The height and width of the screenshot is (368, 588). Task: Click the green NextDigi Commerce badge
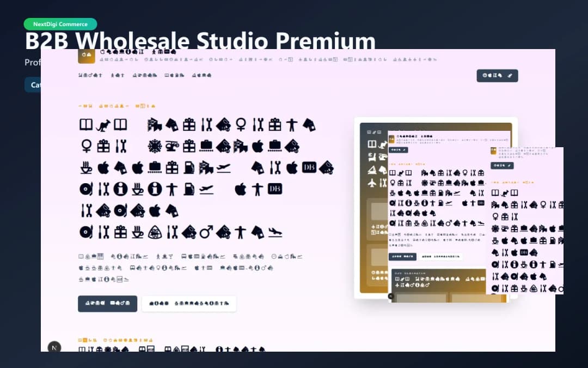(60, 24)
